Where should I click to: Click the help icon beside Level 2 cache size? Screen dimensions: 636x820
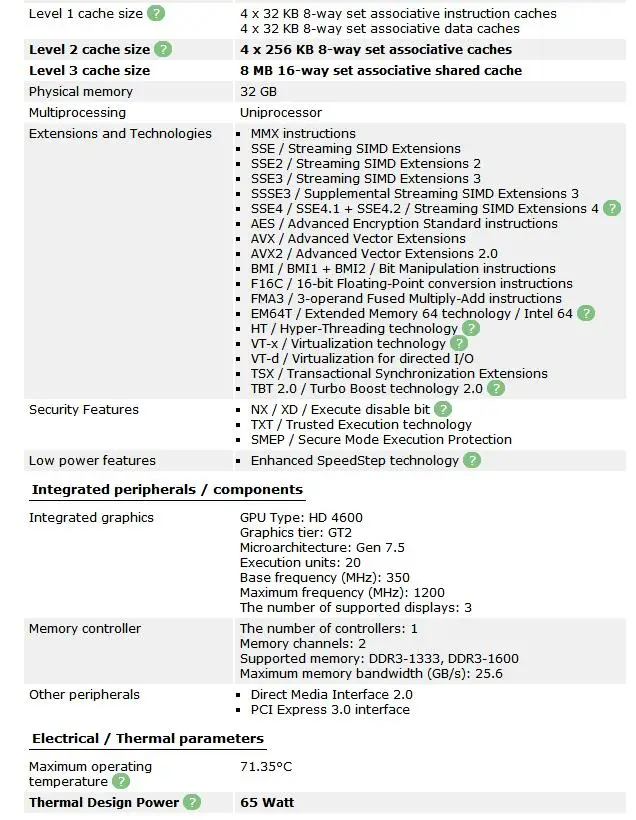163,50
